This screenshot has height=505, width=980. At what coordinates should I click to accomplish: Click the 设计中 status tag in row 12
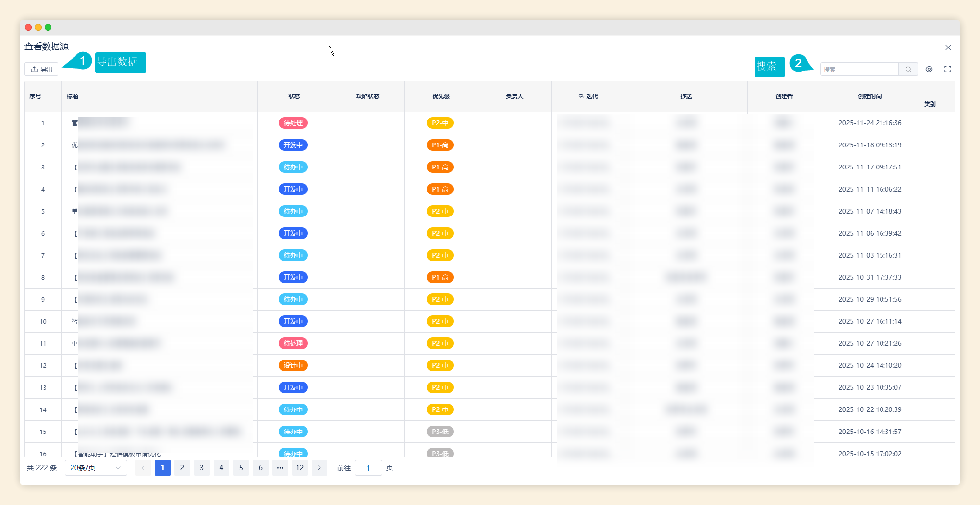[293, 365]
